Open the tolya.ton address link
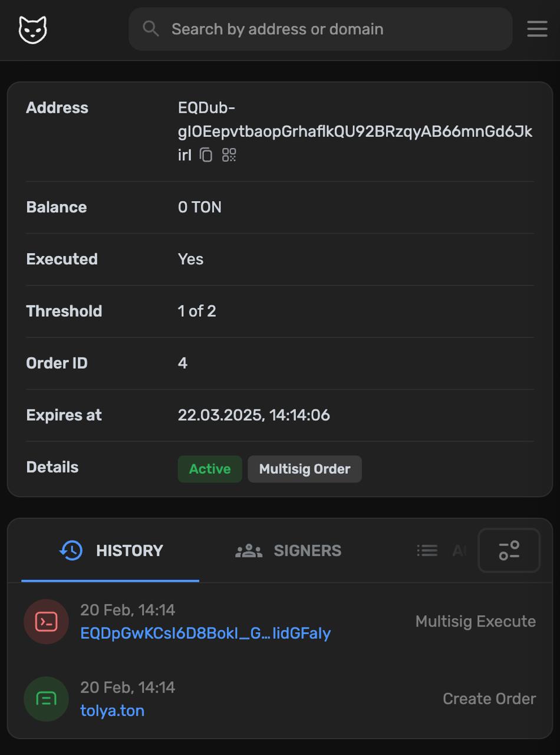This screenshot has height=755, width=560. tap(112, 711)
